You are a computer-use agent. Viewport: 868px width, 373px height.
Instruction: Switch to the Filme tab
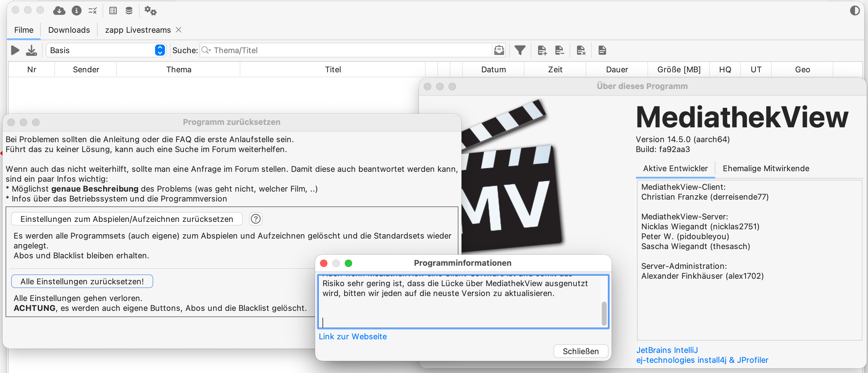[23, 30]
